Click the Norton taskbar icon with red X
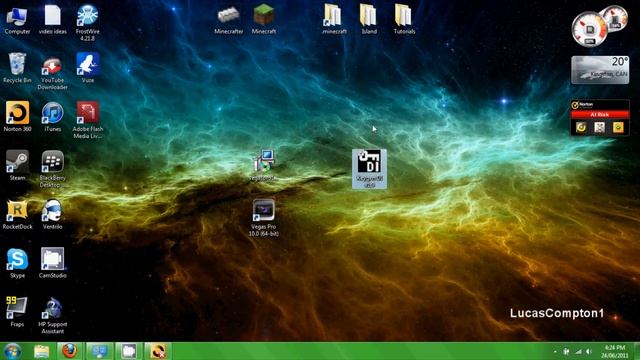The image size is (640, 360). tap(158, 351)
